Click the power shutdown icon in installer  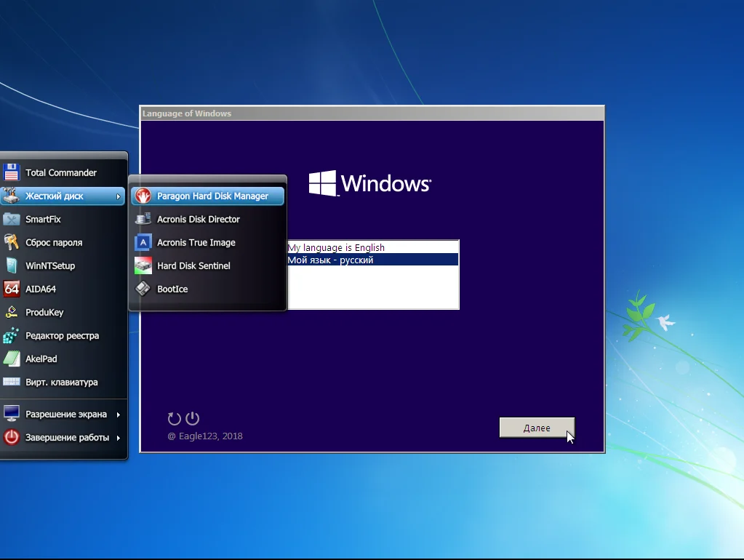[192, 418]
